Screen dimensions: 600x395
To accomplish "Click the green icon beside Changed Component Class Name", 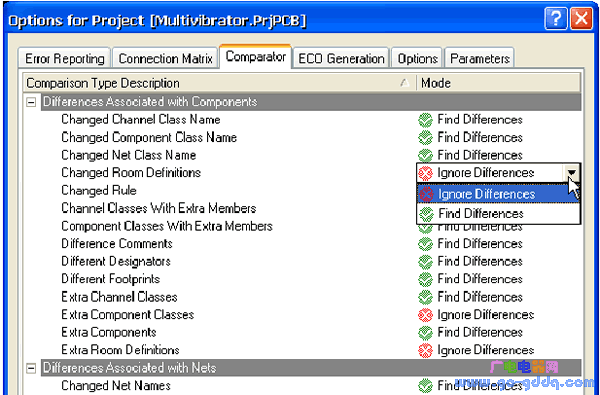I will pos(425,138).
